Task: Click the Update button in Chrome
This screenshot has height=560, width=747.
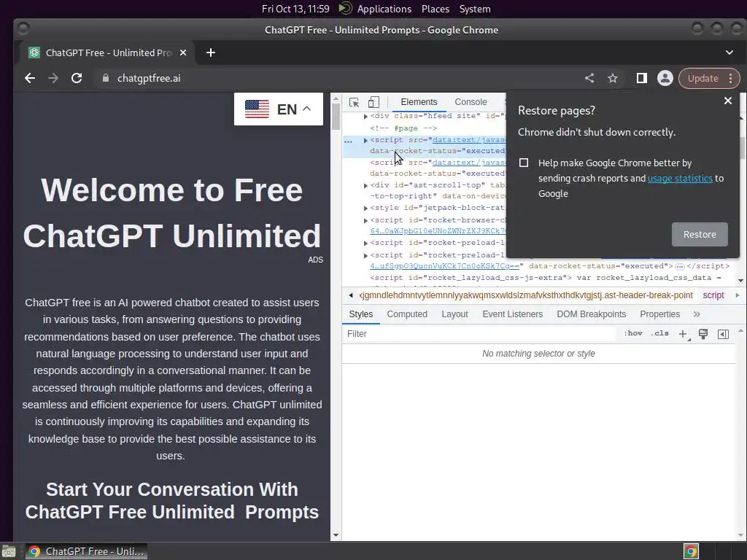Action: 703,78
